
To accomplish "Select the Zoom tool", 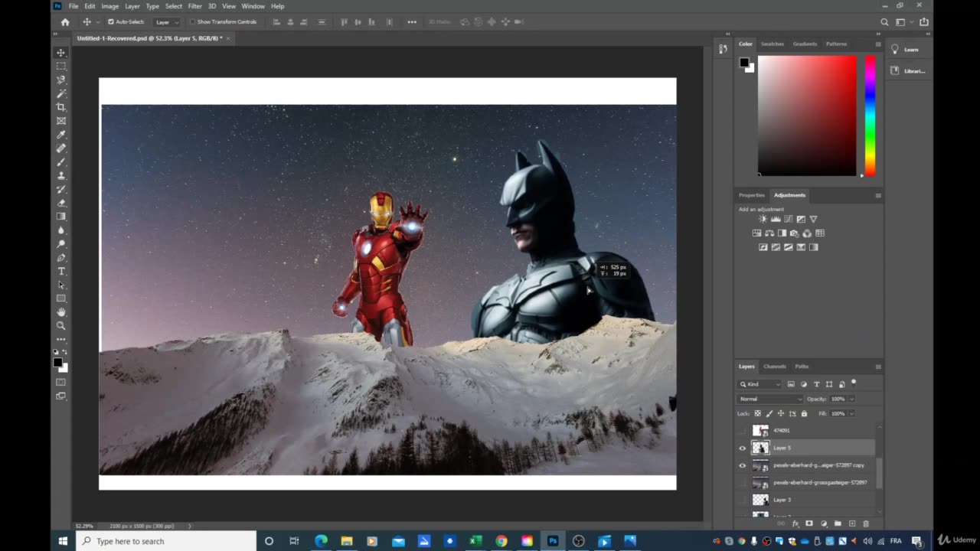I will [61, 326].
